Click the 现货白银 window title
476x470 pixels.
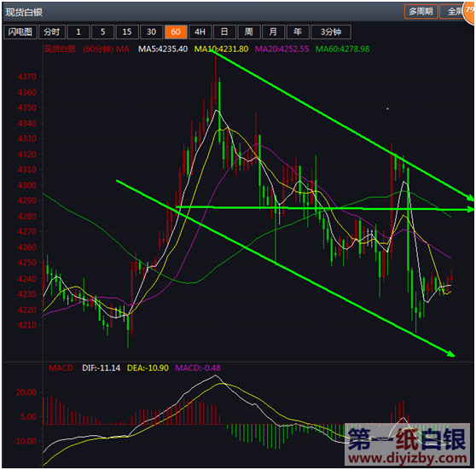click(24, 12)
